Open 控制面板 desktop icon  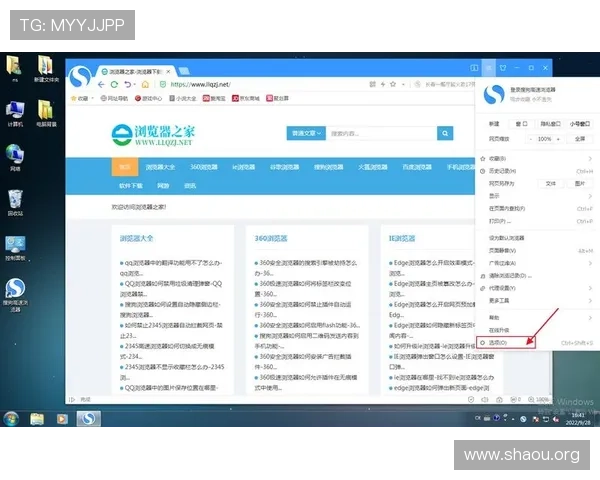(15, 248)
